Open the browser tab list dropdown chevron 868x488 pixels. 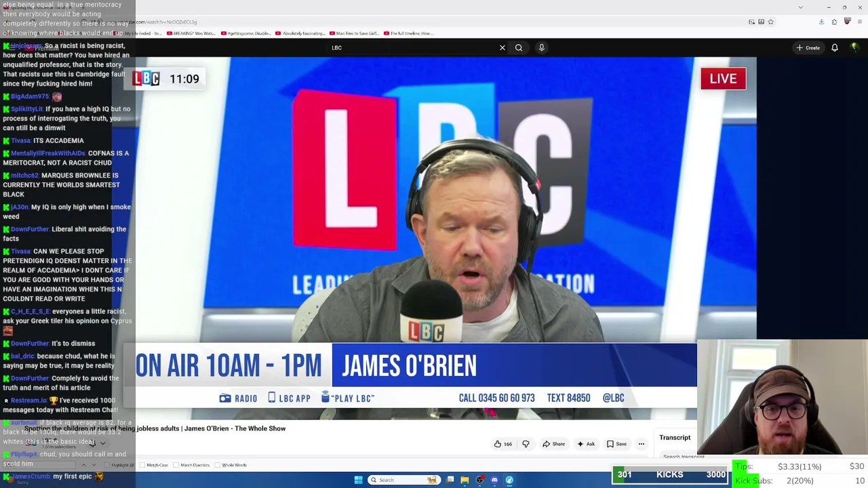point(801,7)
